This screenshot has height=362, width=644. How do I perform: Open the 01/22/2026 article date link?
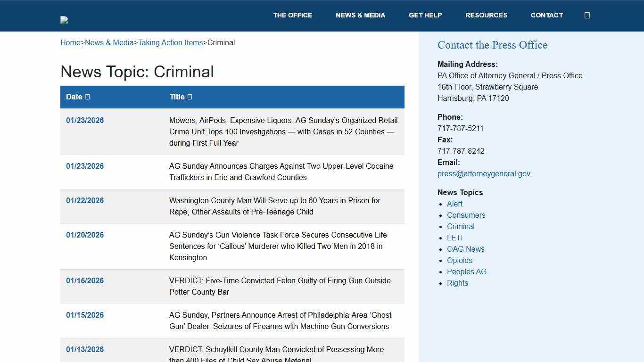click(x=85, y=200)
